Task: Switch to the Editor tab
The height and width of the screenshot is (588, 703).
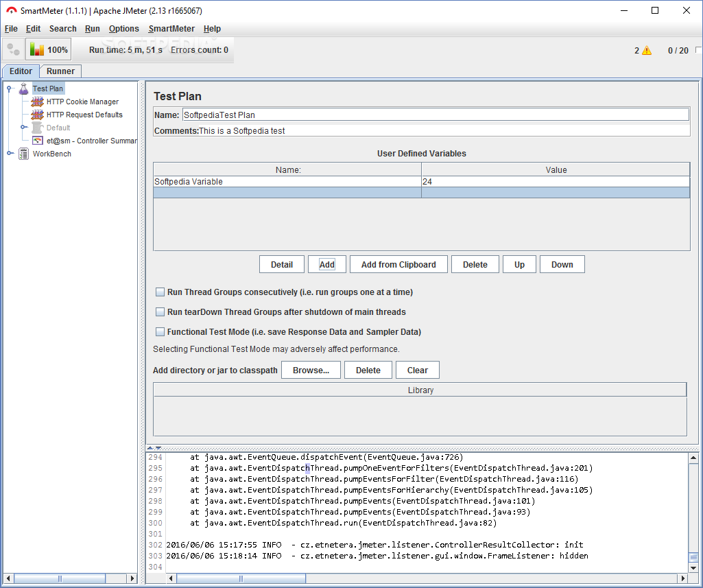Action: pyautogui.click(x=21, y=71)
